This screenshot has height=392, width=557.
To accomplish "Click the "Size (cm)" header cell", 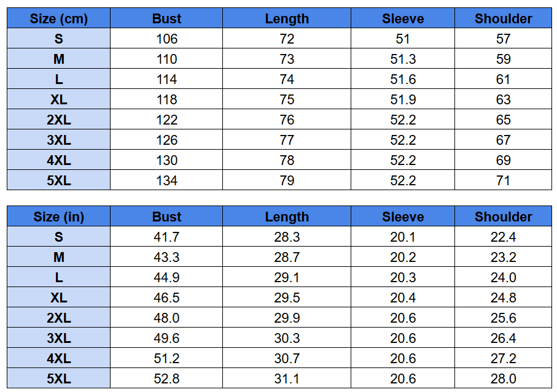I will pyautogui.click(x=59, y=18).
